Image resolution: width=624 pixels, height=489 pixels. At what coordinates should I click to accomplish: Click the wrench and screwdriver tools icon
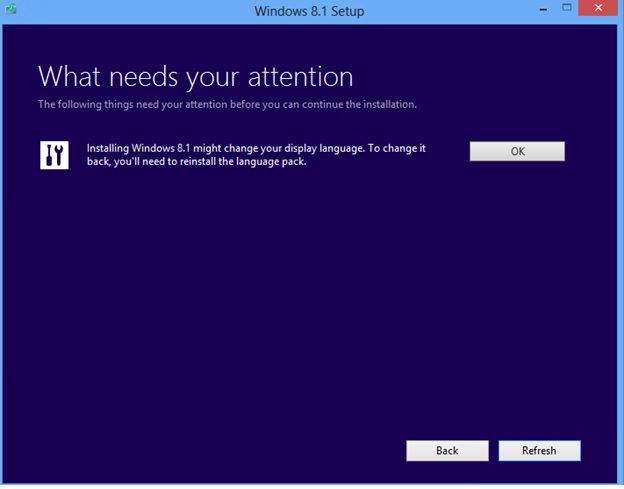pos(54,155)
